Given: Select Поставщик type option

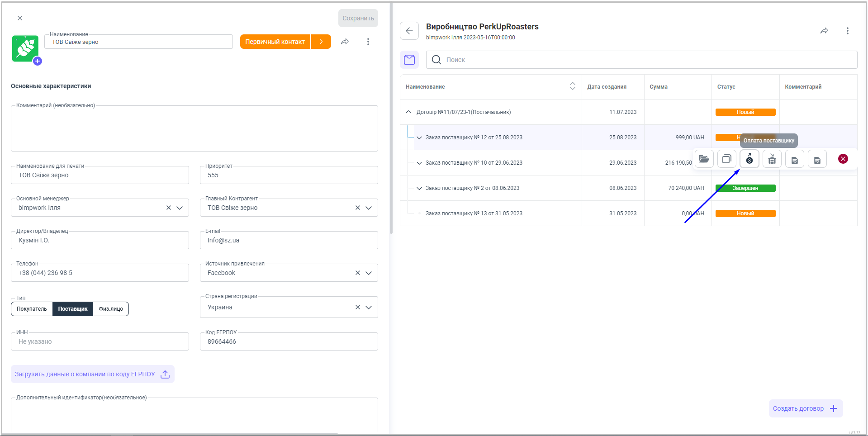Looking at the screenshot, I should pyautogui.click(x=73, y=309).
